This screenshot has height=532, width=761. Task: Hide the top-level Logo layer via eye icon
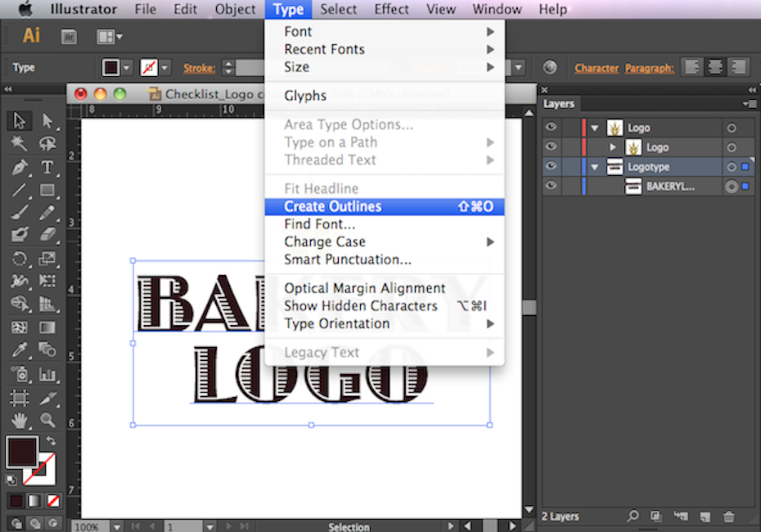552,128
